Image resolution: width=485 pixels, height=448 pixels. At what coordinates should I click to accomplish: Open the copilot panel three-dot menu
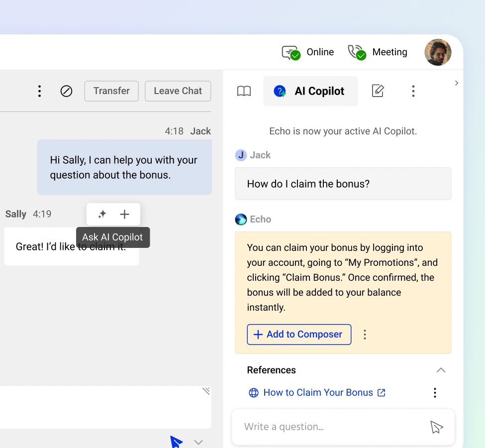pos(413,91)
